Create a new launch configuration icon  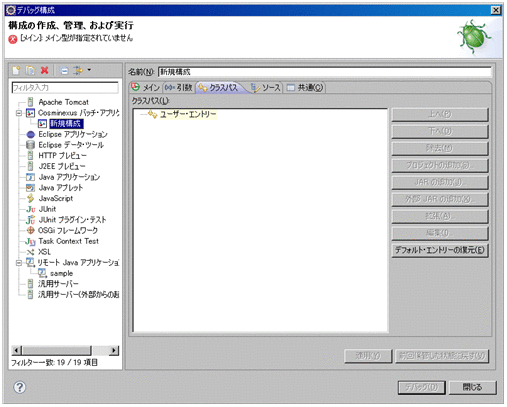click(16, 70)
